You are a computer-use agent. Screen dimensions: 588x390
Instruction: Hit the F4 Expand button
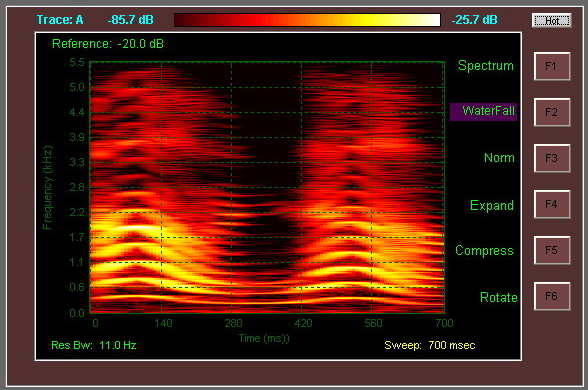(x=552, y=204)
